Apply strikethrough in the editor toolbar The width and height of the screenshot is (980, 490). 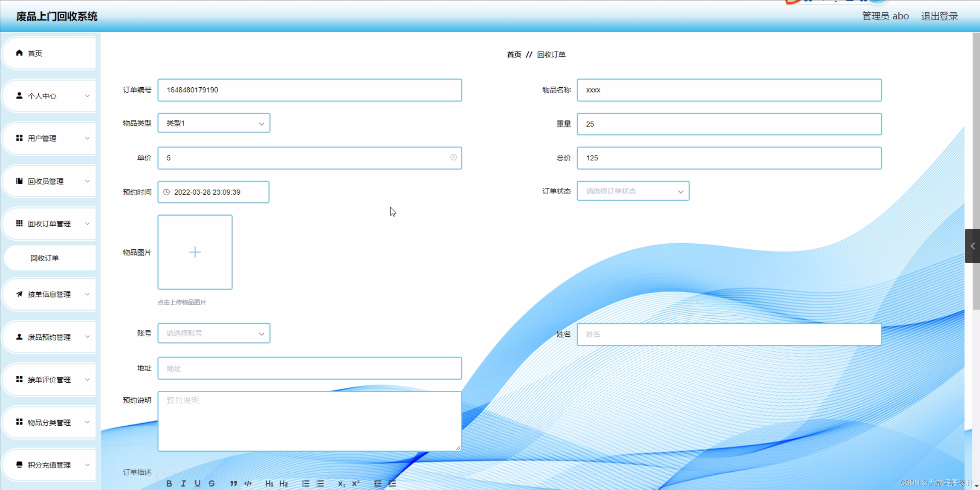[x=212, y=483]
